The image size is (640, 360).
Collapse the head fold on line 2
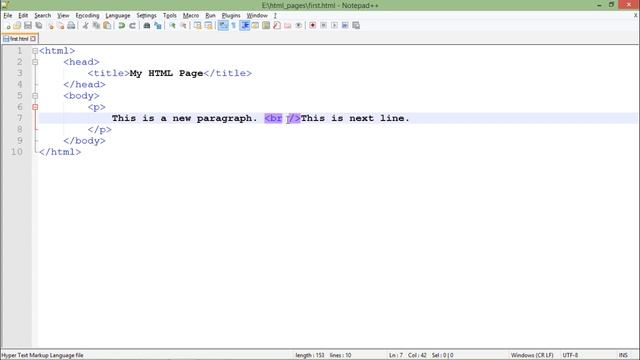coord(35,62)
